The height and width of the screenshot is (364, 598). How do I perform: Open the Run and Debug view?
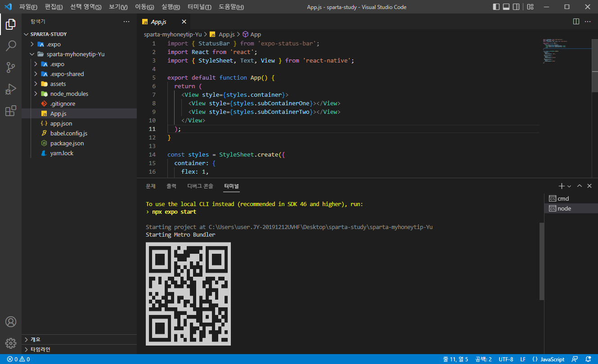tap(11, 89)
